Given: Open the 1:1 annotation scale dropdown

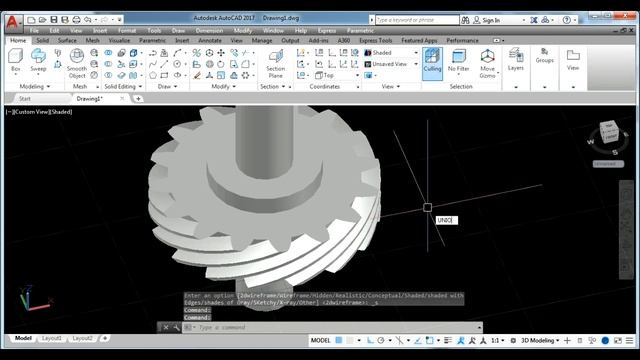Looking at the screenshot, I should coord(497,340).
